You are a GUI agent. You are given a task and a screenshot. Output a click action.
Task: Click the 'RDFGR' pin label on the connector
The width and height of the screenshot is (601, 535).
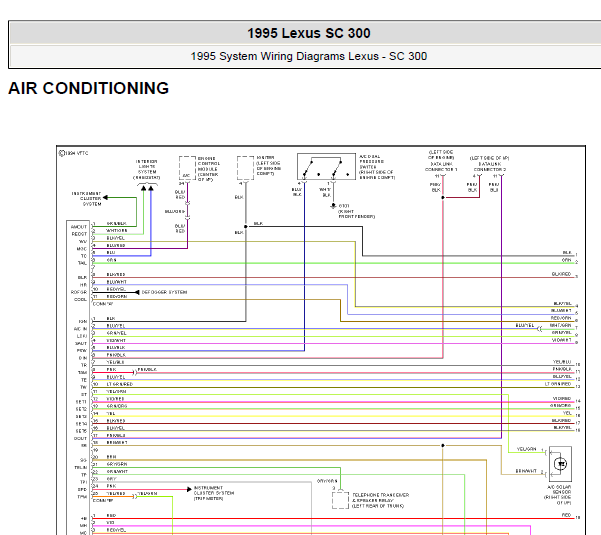pos(79,292)
